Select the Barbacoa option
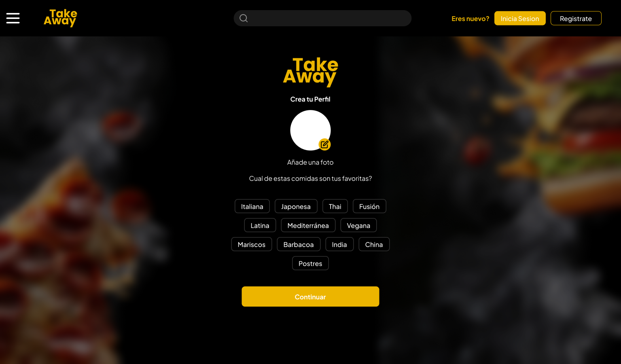The width and height of the screenshot is (621, 364). click(x=299, y=244)
